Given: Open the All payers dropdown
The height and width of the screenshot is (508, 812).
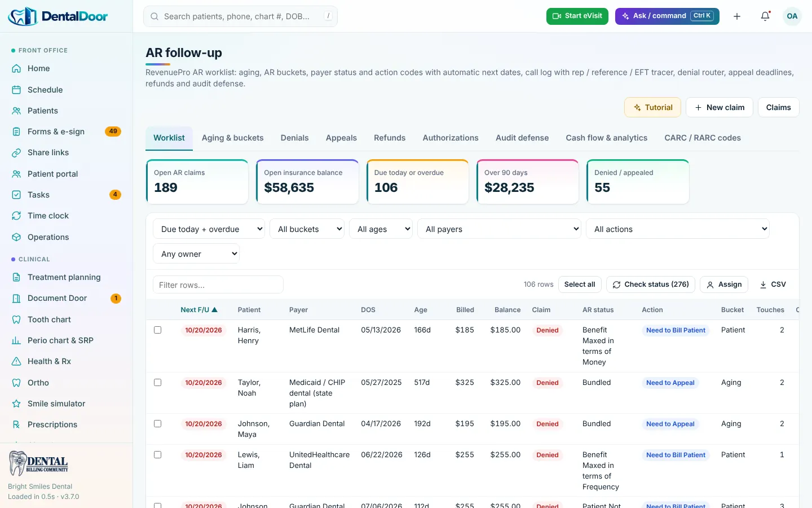Looking at the screenshot, I should coord(499,229).
